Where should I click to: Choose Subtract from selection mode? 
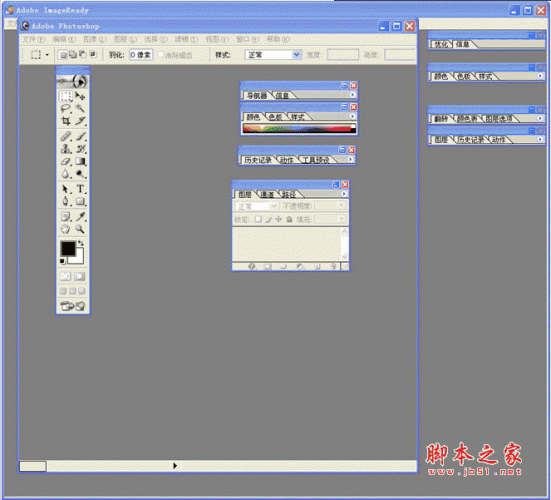pyautogui.click(x=83, y=54)
